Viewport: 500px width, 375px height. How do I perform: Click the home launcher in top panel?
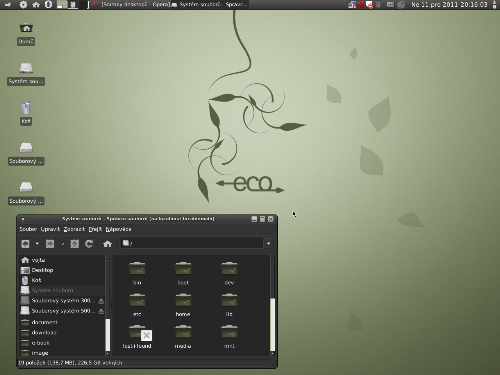(x=36, y=5)
